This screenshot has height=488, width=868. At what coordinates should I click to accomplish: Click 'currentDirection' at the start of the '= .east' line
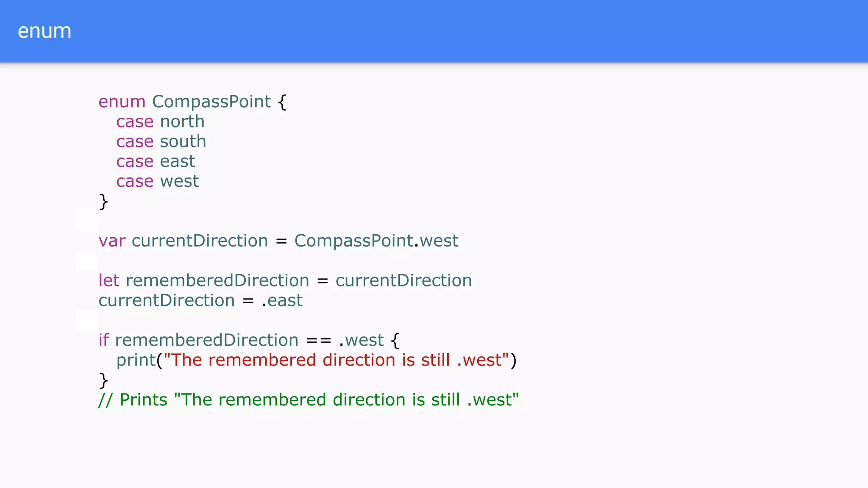(x=167, y=301)
